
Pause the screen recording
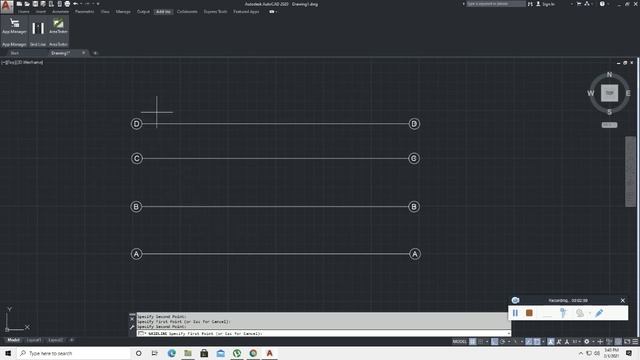tap(516, 313)
